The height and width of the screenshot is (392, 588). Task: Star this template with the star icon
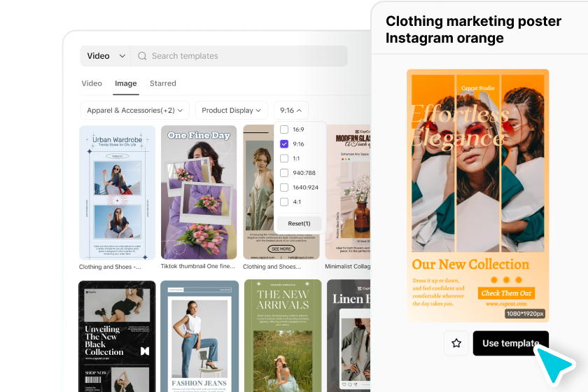click(456, 343)
